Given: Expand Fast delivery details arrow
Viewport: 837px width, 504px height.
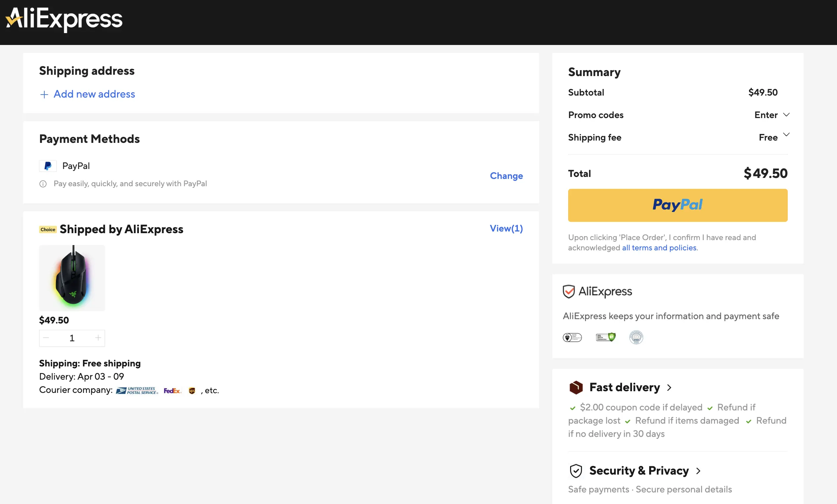Looking at the screenshot, I should coord(669,388).
